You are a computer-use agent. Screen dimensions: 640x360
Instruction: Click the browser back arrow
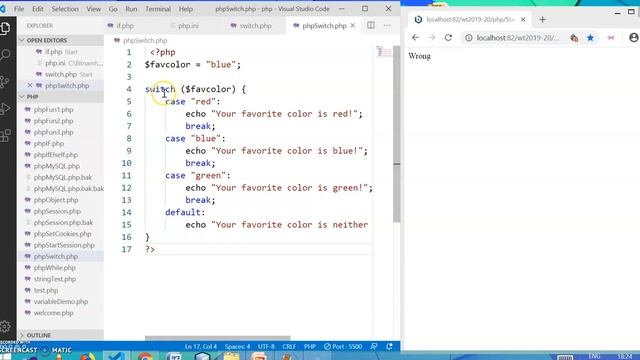[415, 38]
